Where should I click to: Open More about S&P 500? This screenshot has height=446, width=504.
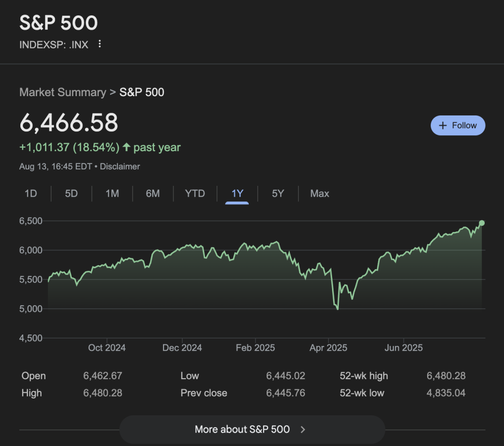pyautogui.click(x=252, y=429)
